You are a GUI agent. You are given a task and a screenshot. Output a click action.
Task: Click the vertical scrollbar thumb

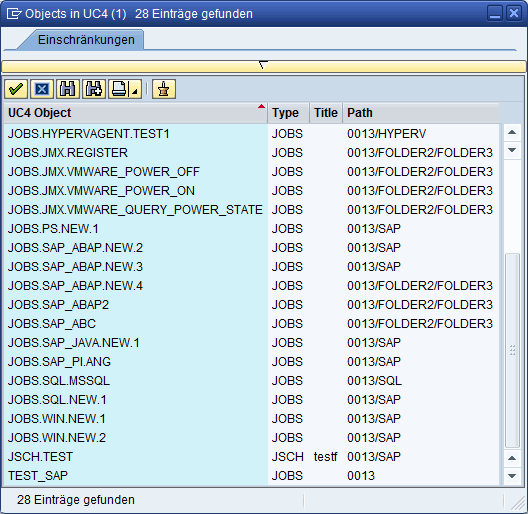[512, 351]
